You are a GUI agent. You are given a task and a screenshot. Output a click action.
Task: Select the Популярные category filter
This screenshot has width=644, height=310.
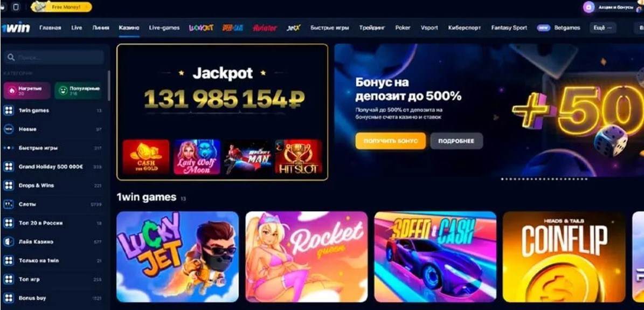click(78, 91)
